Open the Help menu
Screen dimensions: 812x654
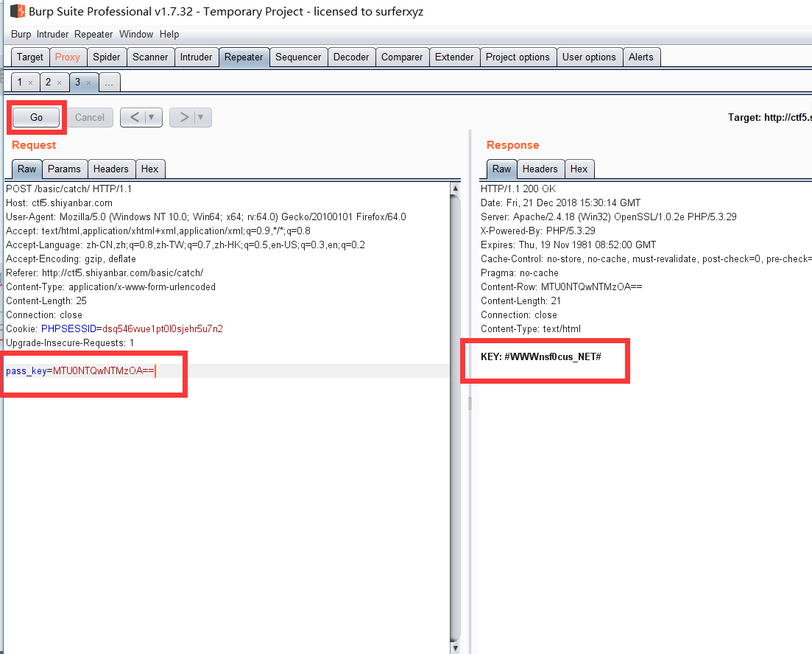[169, 34]
